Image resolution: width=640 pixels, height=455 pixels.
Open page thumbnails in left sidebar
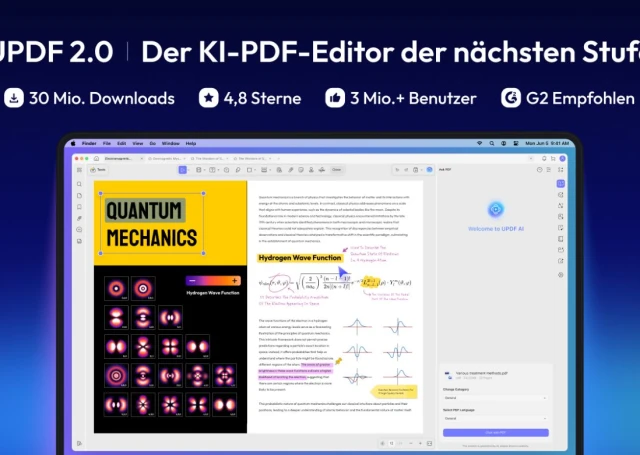tap(79, 195)
